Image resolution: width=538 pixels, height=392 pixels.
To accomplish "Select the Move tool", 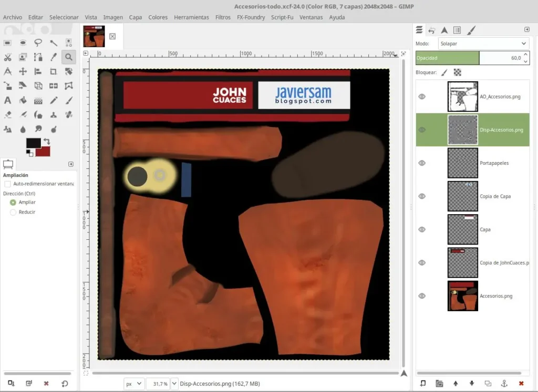I will [x=23, y=71].
